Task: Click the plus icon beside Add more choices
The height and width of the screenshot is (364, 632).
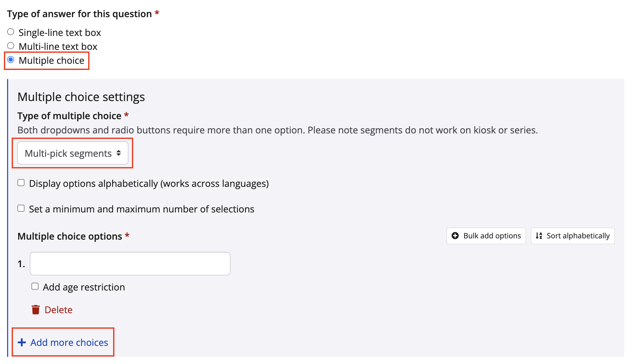Action: (22, 343)
